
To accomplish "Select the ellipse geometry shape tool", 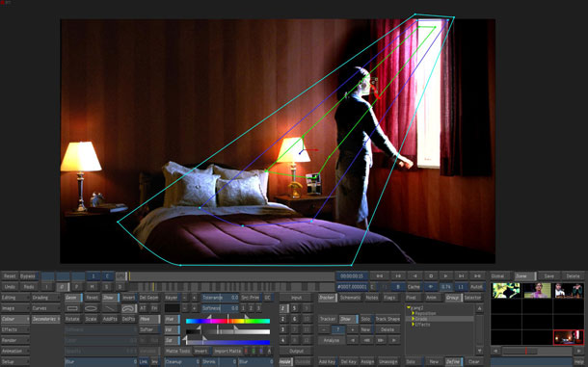I will tap(92, 308).
